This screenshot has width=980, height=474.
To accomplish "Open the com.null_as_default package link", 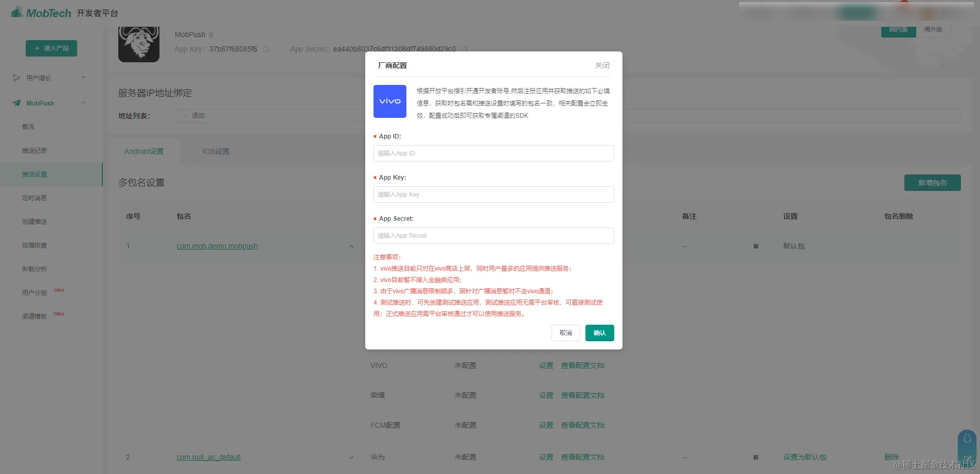I will point(208,457).
